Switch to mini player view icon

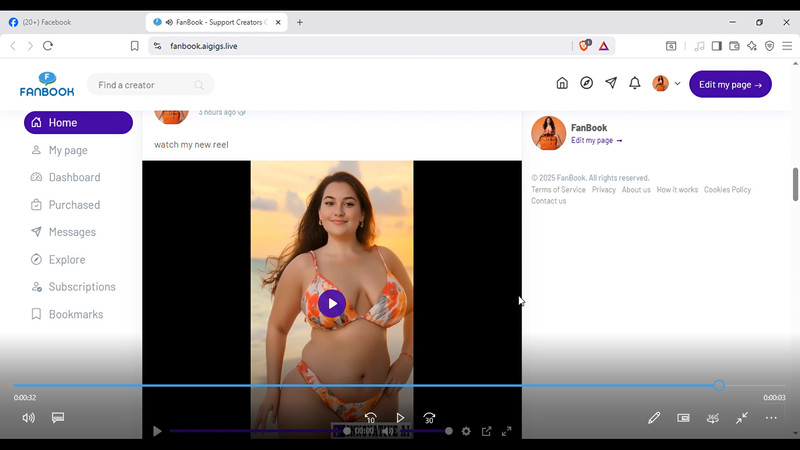pos(683,418)
